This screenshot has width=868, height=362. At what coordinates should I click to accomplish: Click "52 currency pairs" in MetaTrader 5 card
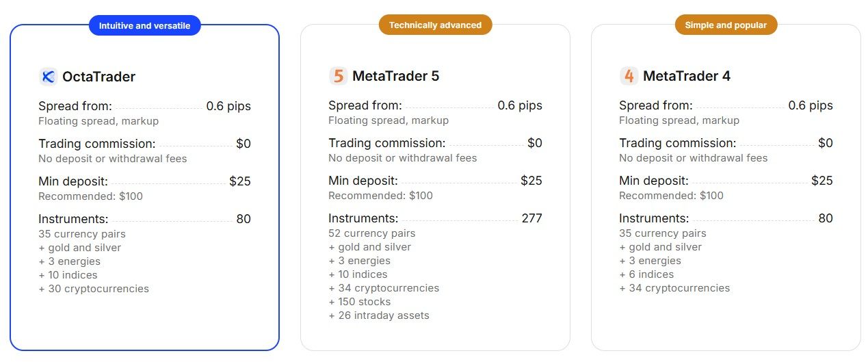click(x=371, y=233)
